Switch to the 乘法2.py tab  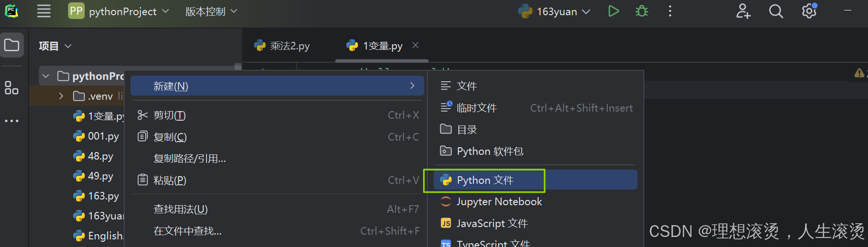(x=282, y=46)
